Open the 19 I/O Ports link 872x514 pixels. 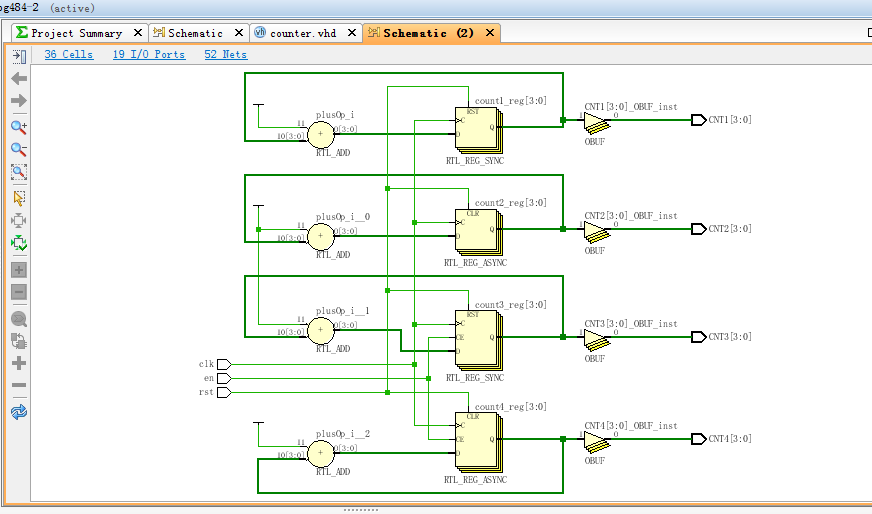(148, 55)
